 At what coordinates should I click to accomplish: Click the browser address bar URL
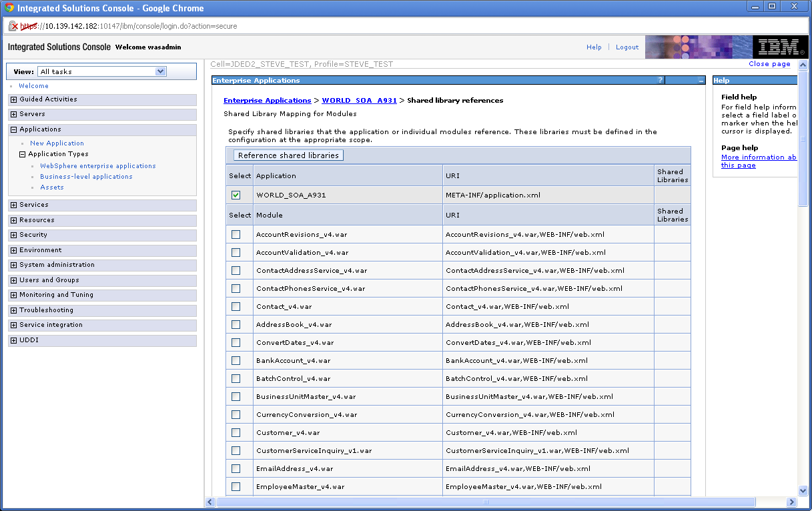point(129,26)
